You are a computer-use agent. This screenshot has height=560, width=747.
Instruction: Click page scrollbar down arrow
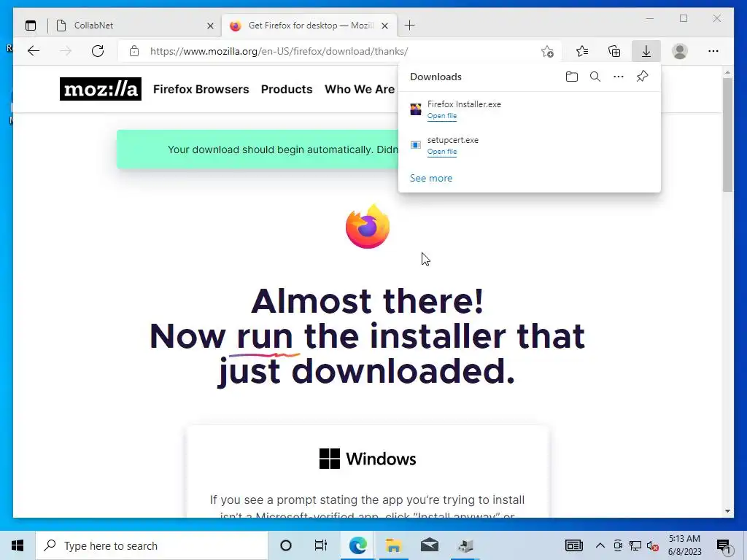(727, 511)
